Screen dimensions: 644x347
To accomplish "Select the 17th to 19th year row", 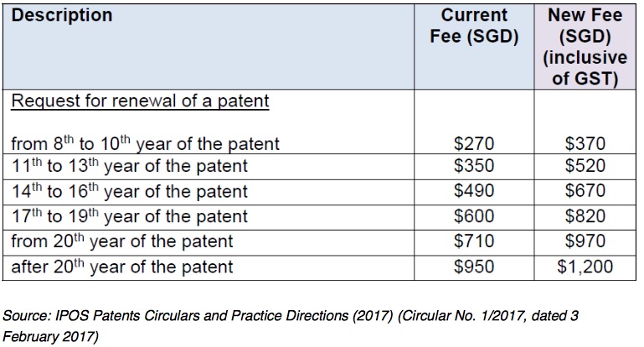I will (129, 217).
